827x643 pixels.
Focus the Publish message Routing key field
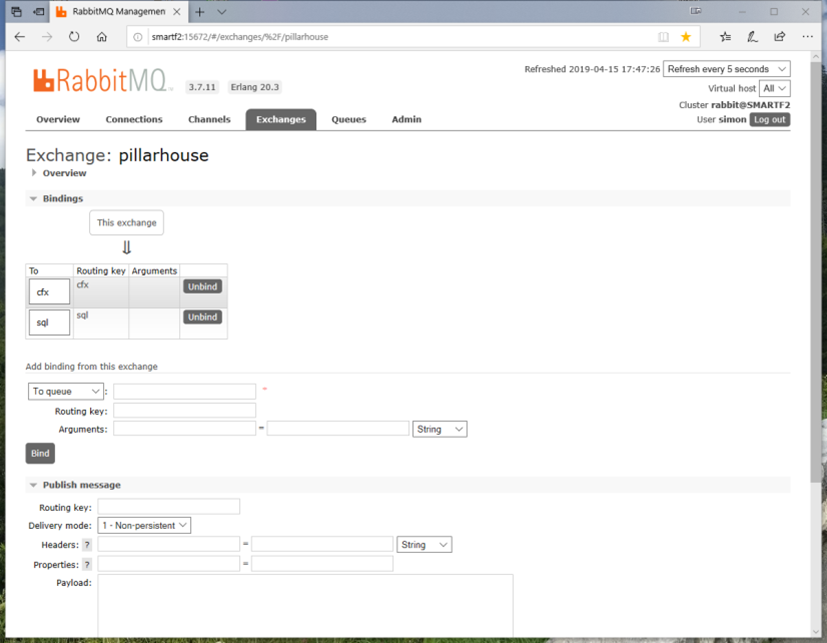tap(169, 506)
